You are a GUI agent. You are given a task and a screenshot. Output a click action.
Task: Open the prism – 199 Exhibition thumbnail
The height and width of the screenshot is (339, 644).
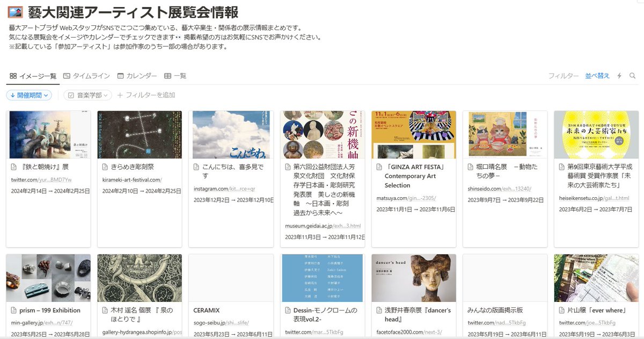coord(48,278)
